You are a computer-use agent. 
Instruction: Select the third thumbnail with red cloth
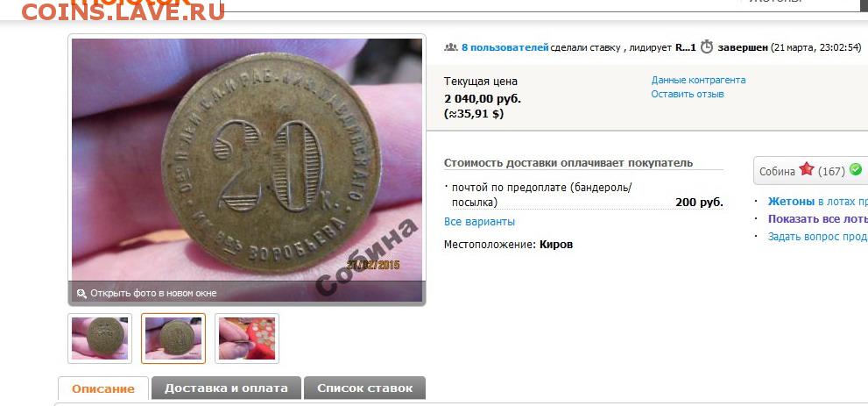pyautogui.click(x=247, y=338)
